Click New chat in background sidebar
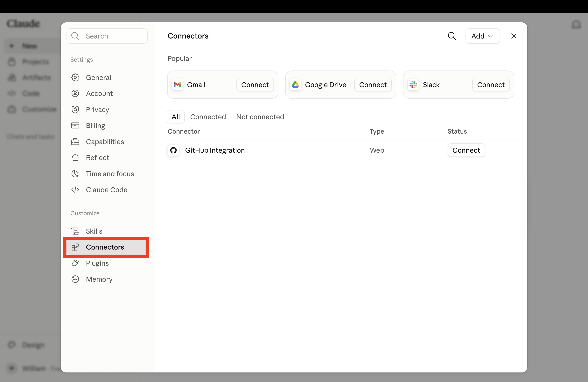Image resolution: width=588 pixels, height=382 pixels. (32, 46)
